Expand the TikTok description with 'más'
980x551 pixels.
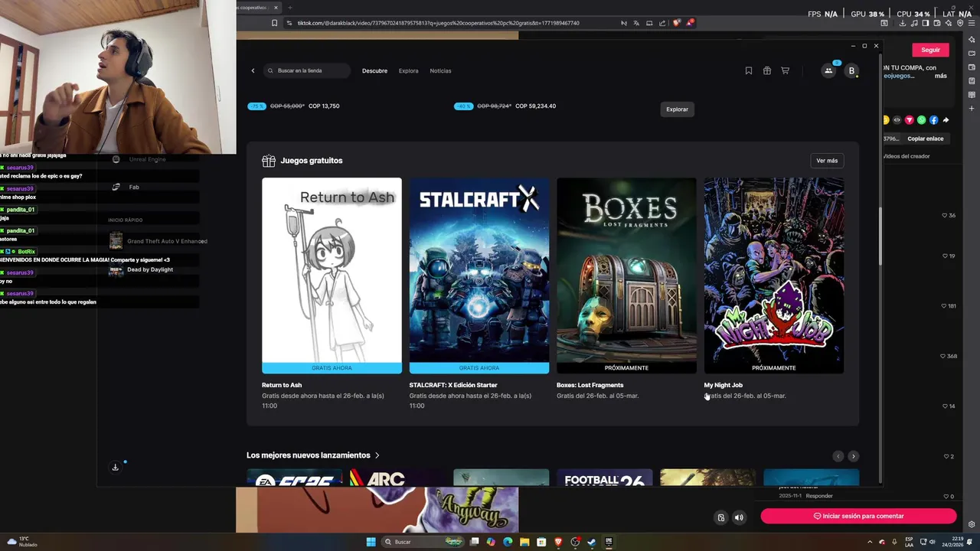940,76
